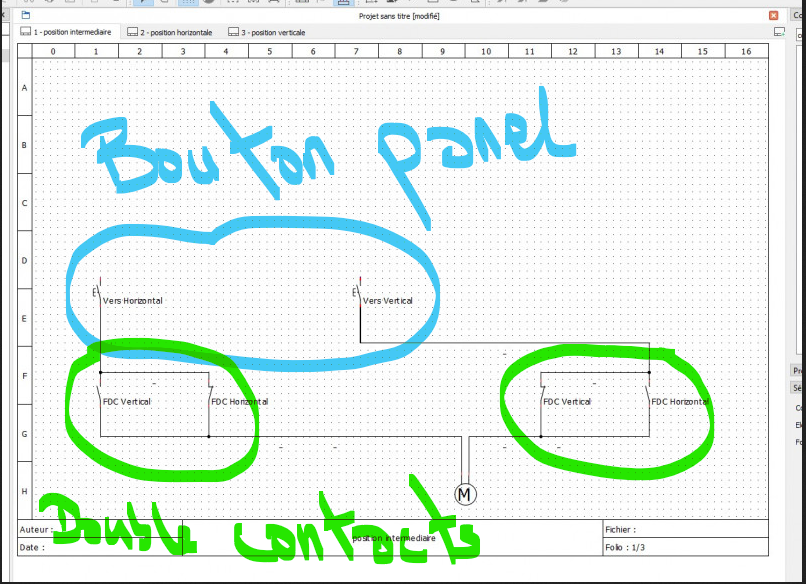Close the "Projet sans titre" project window
Viewport: 806px width, 584px height.
coord(773,16)
